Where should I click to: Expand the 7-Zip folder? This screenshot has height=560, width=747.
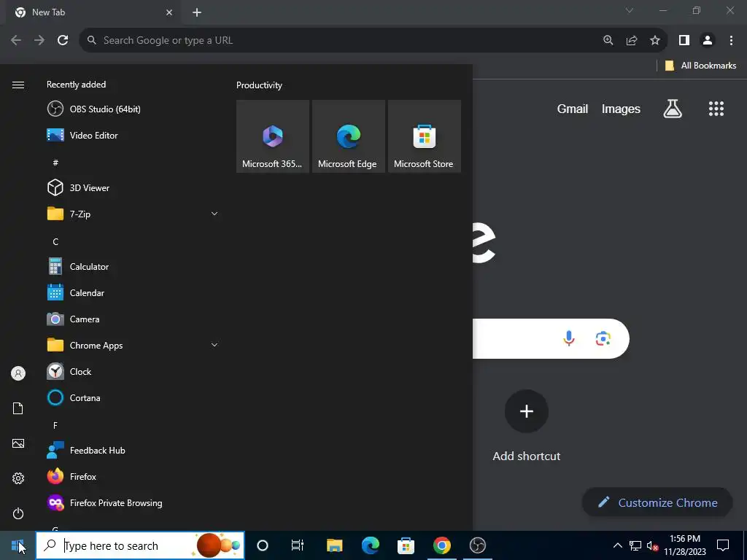133,214
